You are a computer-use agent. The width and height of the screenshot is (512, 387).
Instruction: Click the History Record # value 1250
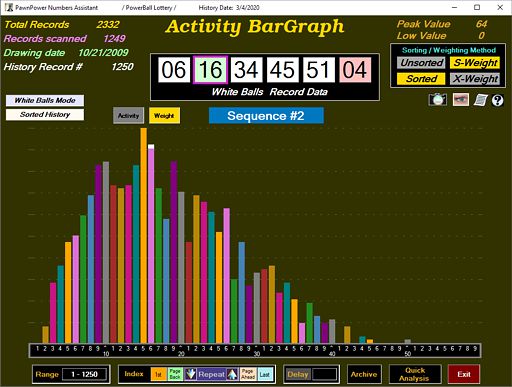click(x=122, y=67)
